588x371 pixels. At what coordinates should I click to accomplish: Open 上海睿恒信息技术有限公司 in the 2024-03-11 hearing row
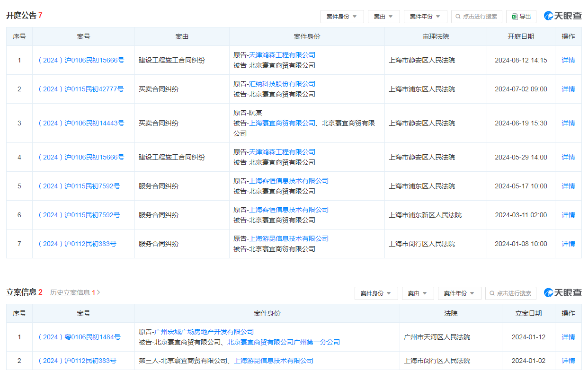coord(289,210)
